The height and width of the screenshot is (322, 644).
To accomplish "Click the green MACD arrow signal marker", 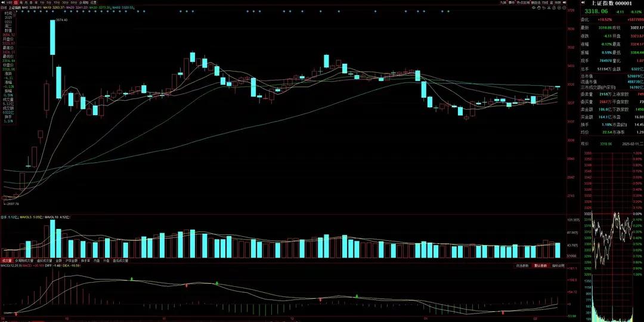I will click(x=132, y=280).
